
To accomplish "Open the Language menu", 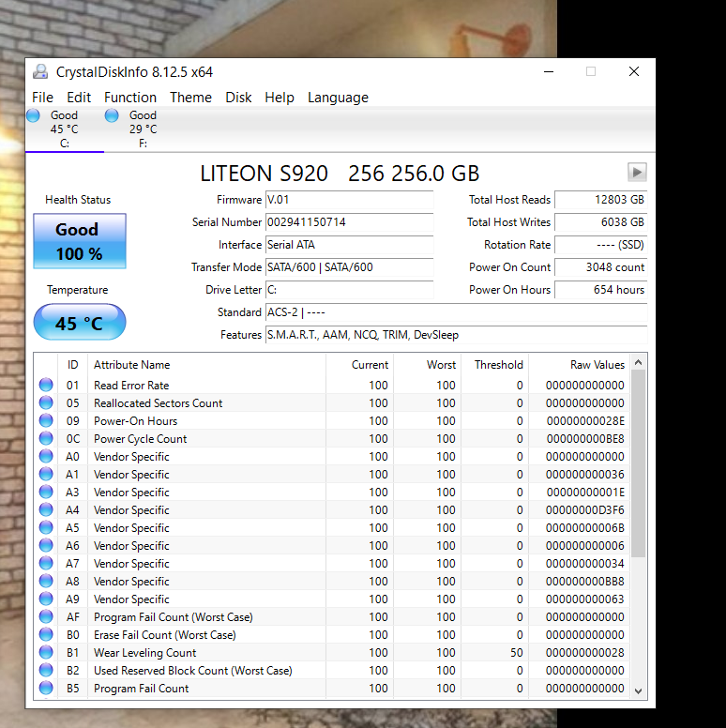I will [x=338, y=98].
